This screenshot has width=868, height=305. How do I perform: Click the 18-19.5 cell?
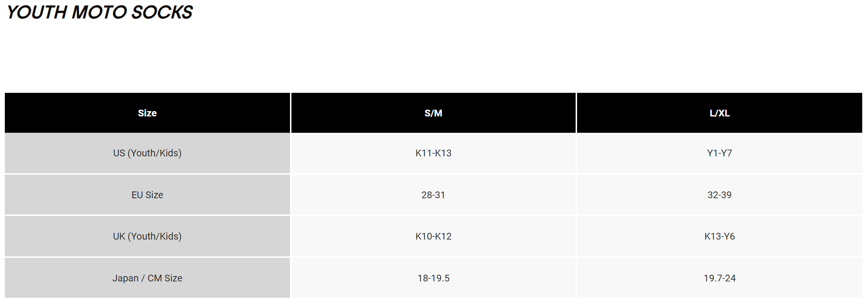pyautogui.click(x=433, y=278)
